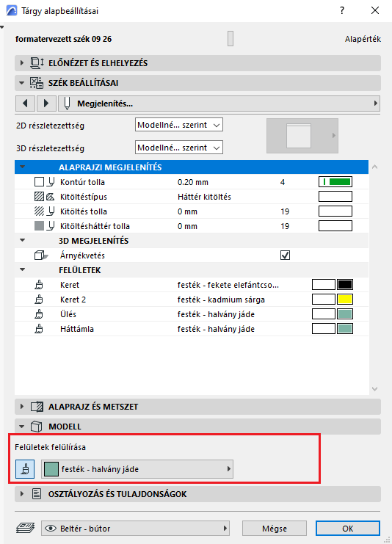The height and width of the screenshot is (544, 392).
Task: Open the festék - halvány jáde override dropdown
Action: coord(137,469)
